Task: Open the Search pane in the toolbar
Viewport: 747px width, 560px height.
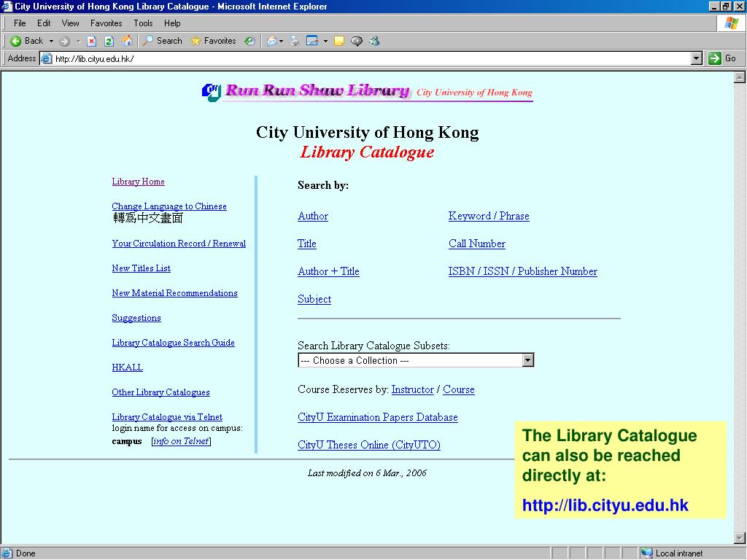Action: click(x=162, y=41)
